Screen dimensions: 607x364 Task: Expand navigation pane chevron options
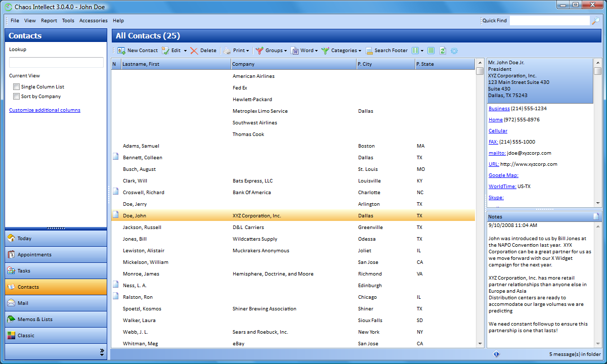(102, 351)
